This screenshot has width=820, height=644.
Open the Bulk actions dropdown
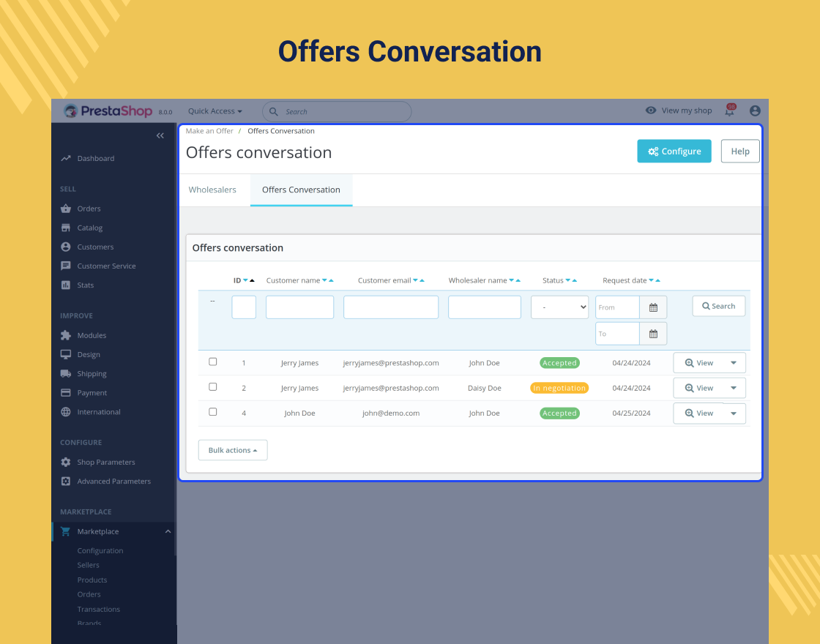pyautogui.click(x=233, y=450)
